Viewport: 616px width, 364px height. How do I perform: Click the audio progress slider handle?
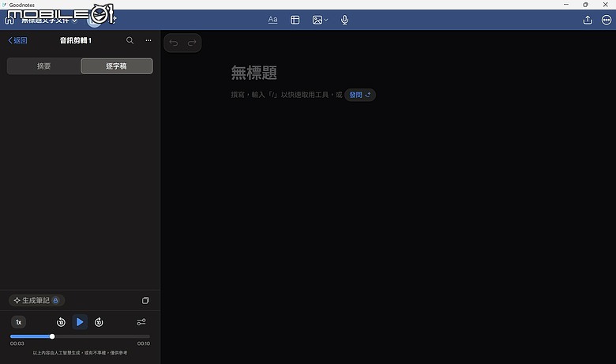[52, 336]
